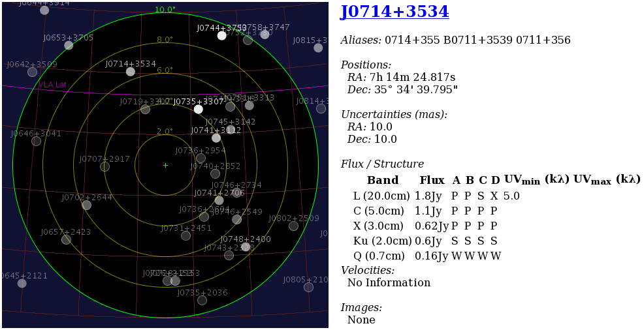Click the J0653+3705 source marker

69,46
